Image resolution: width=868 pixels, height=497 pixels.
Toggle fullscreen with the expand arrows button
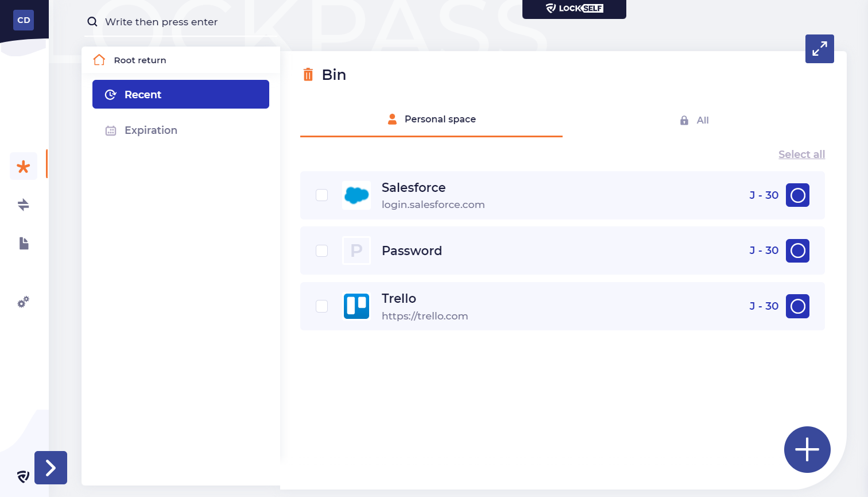(x=819, y=49)
